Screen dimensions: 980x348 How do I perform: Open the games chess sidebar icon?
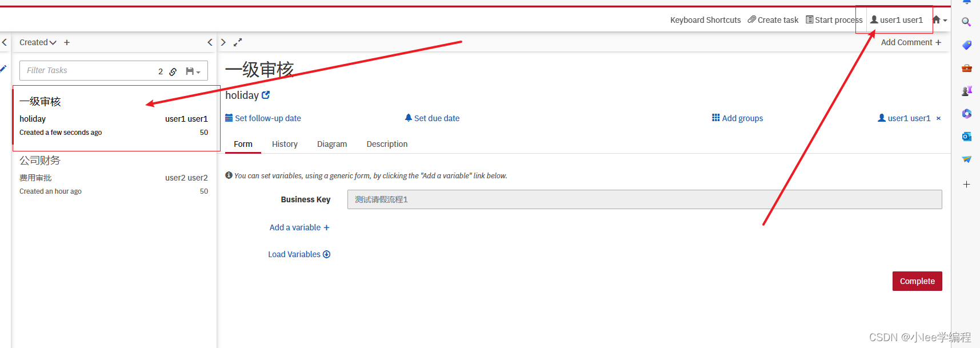click(x=966, y=91)
